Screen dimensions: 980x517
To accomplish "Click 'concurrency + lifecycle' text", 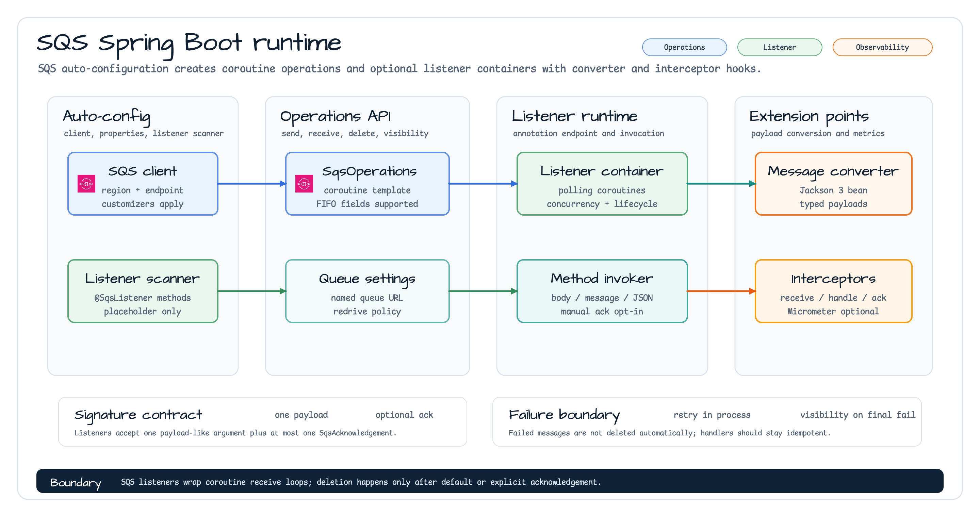I will tap(602, 204).
